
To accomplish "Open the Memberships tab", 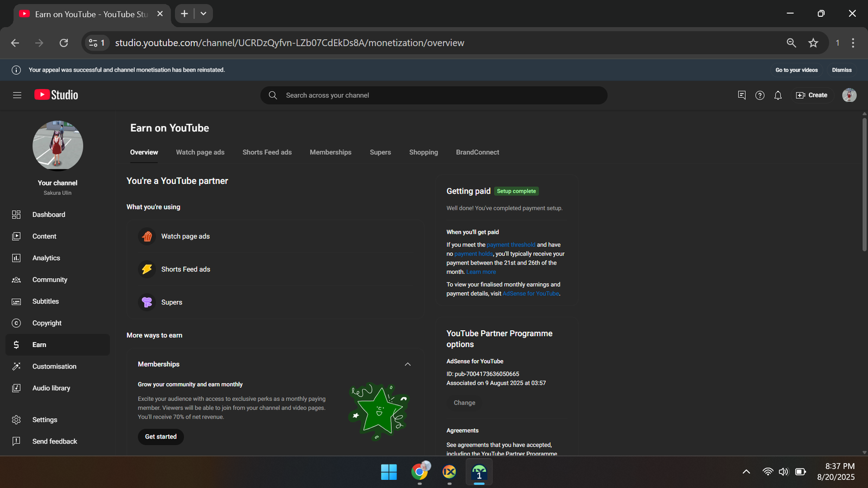I will pos(330,152).
